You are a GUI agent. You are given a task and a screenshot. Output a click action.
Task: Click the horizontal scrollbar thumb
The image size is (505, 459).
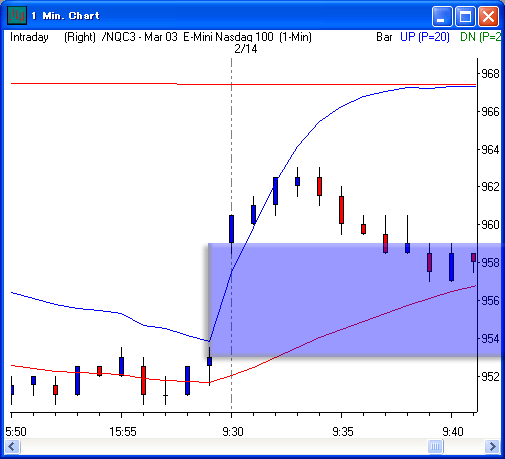pyautogui.click(x=435, y=446)
